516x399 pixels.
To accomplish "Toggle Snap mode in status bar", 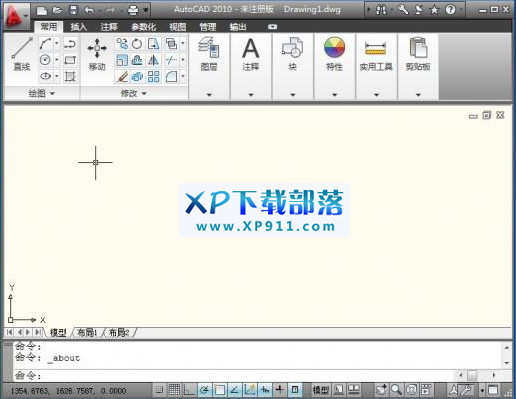I will [159, 389].
